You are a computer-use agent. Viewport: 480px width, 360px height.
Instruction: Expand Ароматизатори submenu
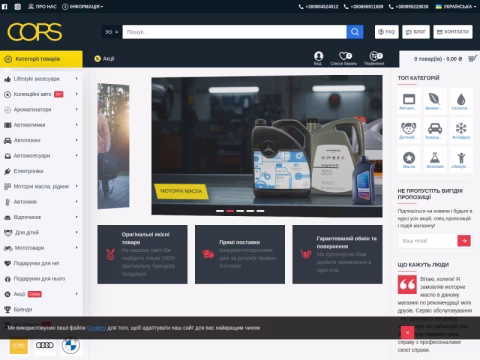[77, 109]
